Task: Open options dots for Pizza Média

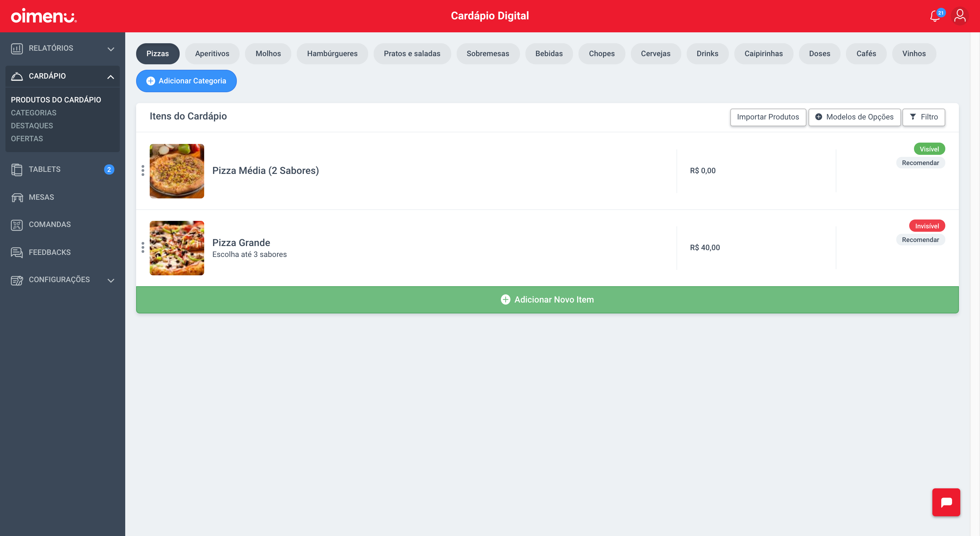Action: click(143, 170)
